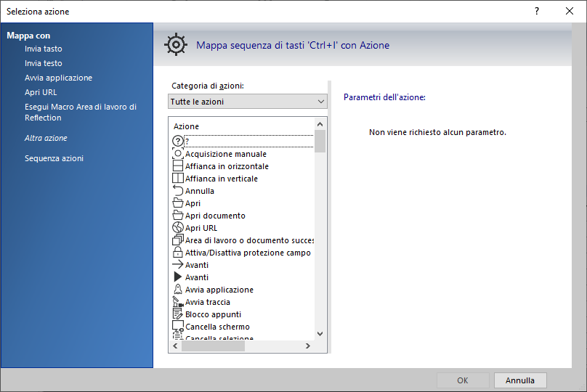Select the padlock icon for Attiva/Disattiva protezione campo
This screenshot has height=392, width=587.
tap(177, 253)
